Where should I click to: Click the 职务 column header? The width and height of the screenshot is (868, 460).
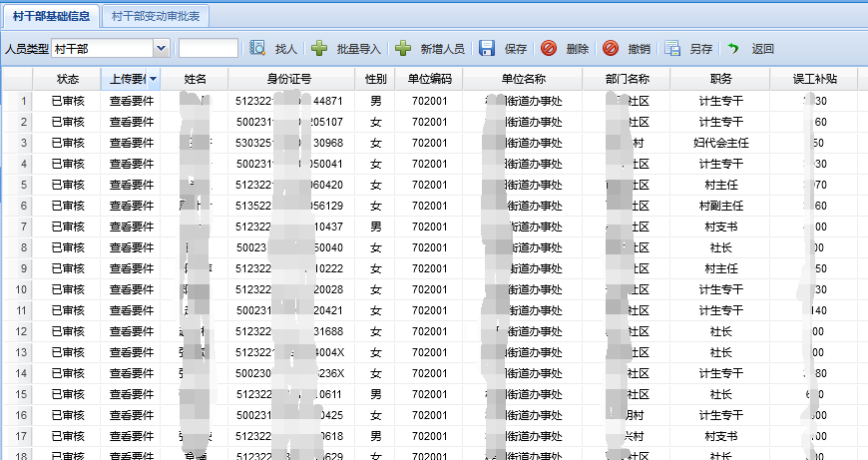point(720,79)
